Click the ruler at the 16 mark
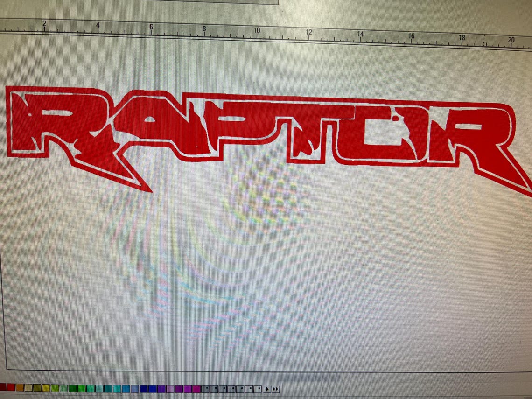The width and height of the screenshot is (532, 399). tap(411, 35)
